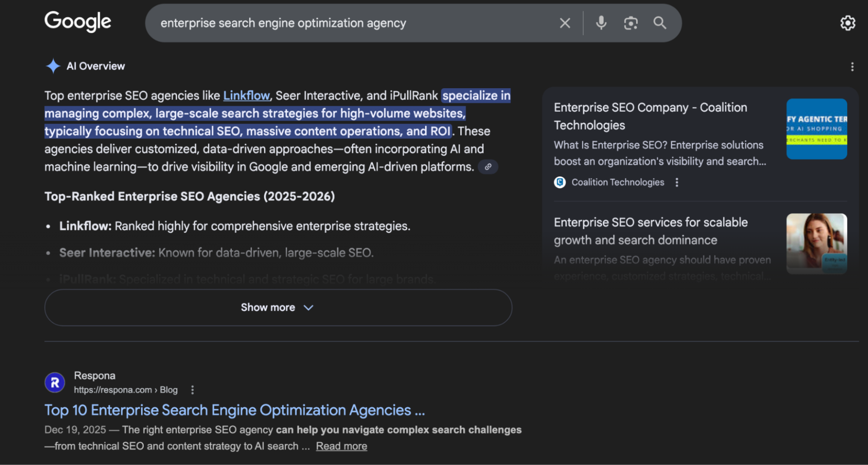This screenshot has width=868, height=465.
Task: Expand the AI Overview with Show more
Action: click(x=277, y=307)
